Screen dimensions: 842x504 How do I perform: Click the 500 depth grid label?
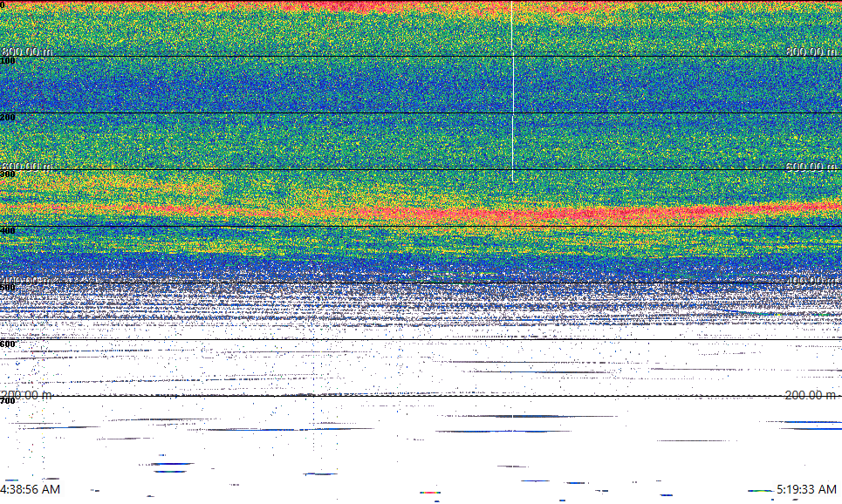[x=8, y=287]
